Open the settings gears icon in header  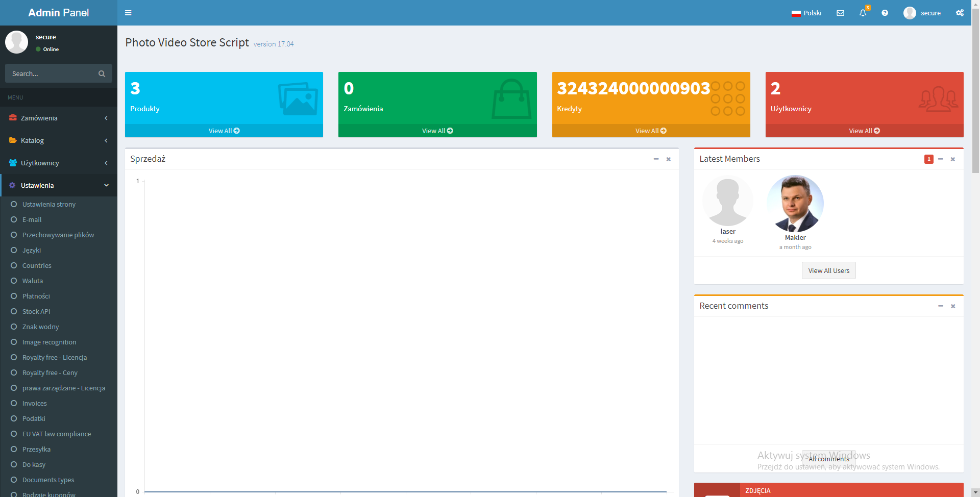click(x=960, y=13)
